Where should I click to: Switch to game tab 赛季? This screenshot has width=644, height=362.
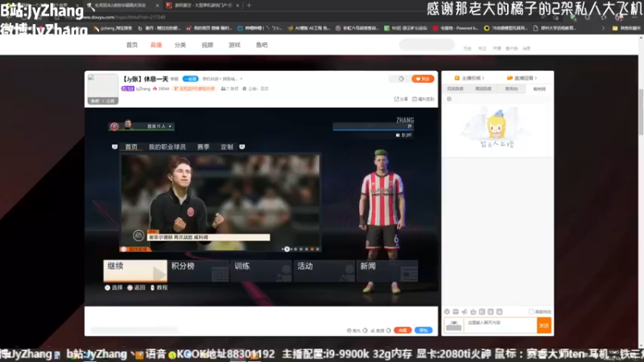tap(204, 147)
